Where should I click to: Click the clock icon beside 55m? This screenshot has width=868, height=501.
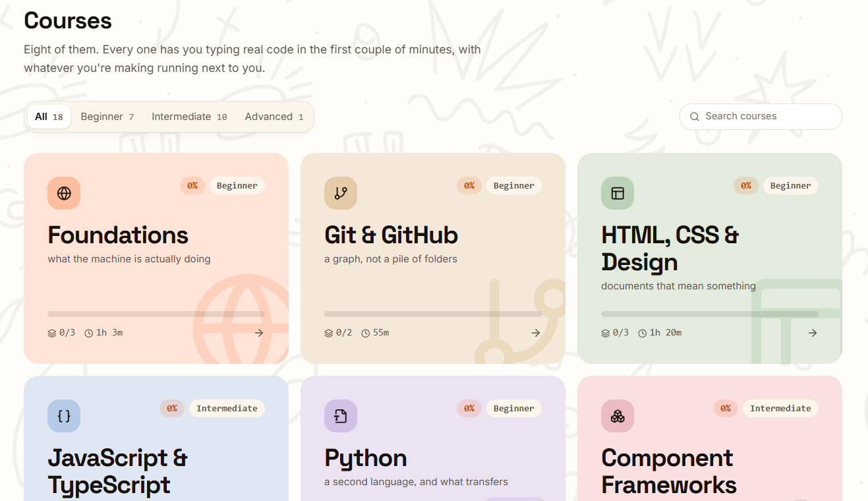pos(366,333)
